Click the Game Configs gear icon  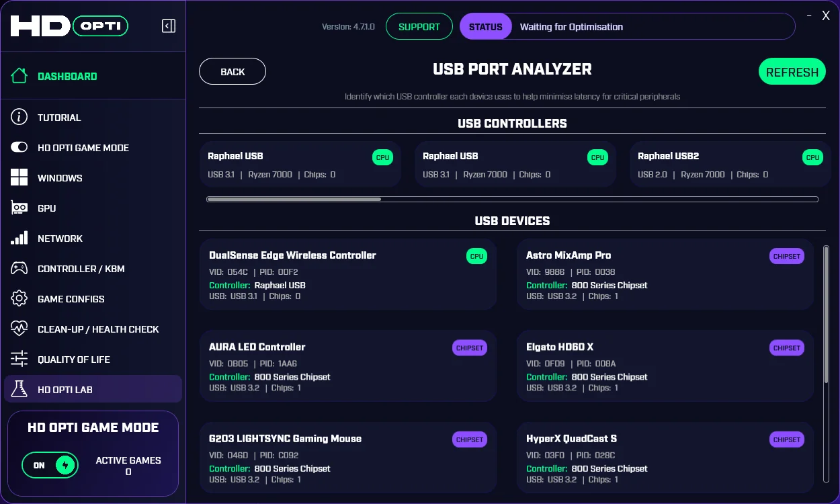[x=19, y=298]
